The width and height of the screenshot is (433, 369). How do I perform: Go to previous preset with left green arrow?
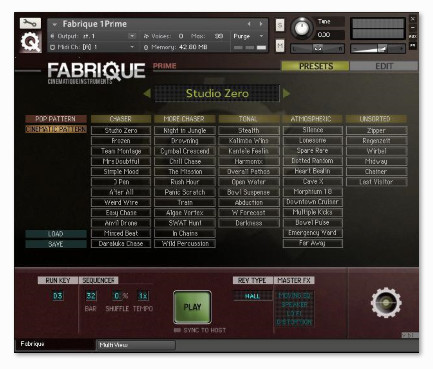[x=147, y=93]
